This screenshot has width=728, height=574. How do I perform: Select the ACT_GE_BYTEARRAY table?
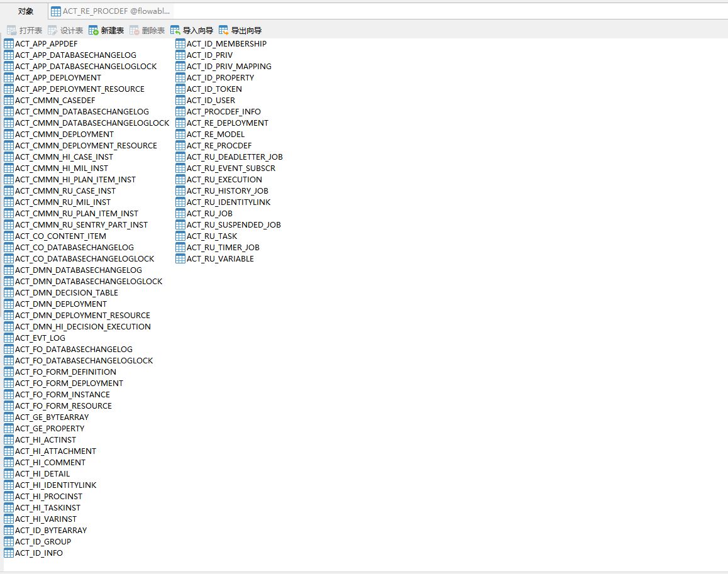[52, 417]
